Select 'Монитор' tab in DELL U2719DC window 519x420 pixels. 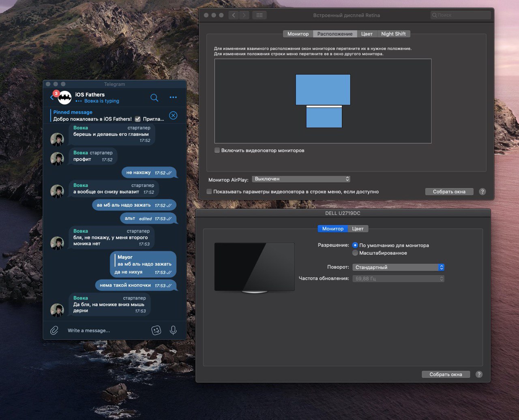coord(333,229)
